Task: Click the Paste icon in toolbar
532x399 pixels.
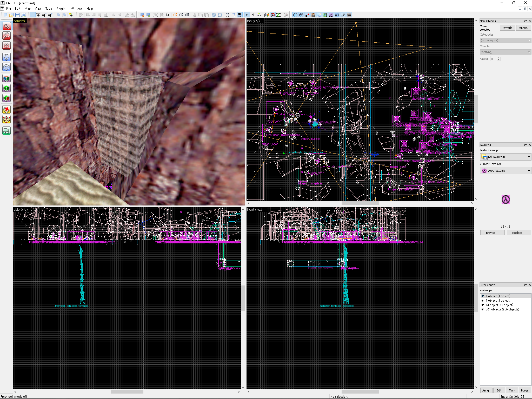Action: pyautogui.click(x=207, y=15)
